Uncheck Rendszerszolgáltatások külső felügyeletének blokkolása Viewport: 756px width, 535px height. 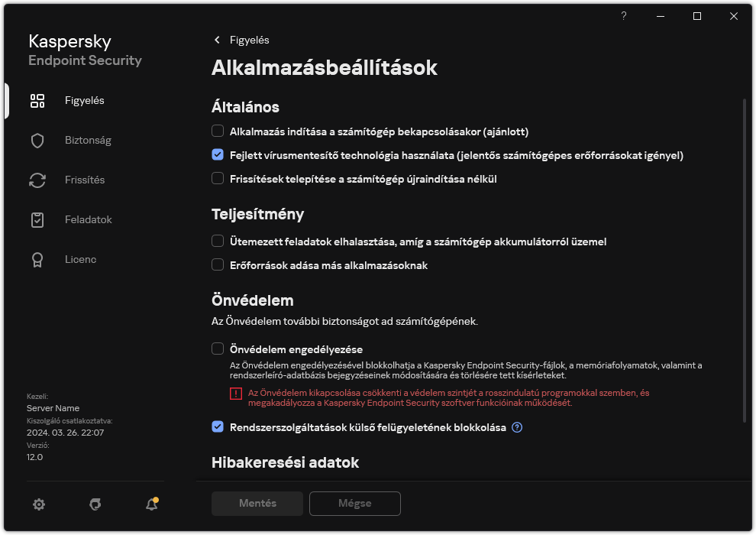pos(218,427)
